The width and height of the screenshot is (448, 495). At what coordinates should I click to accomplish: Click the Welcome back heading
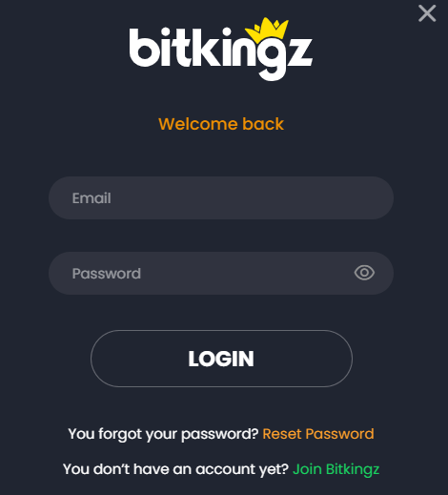click(x=221, y=124)
